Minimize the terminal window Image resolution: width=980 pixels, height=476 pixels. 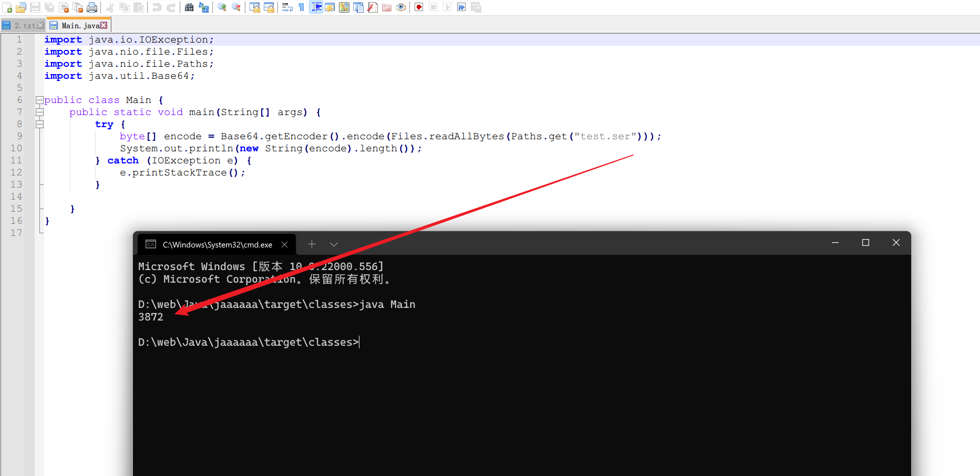[835, 243]
